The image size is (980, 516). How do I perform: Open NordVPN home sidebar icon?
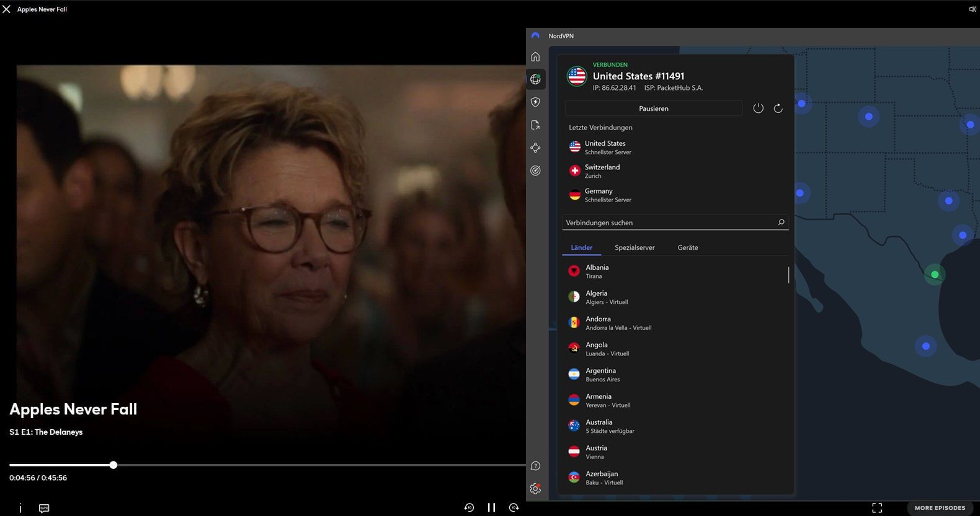(x=535, y=56)
